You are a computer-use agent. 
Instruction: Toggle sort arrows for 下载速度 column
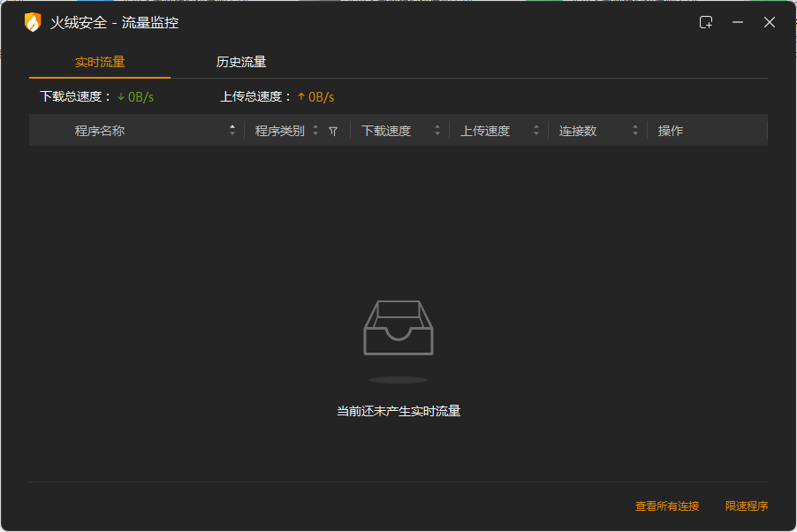pyautogui.click(x=436, y=131)
